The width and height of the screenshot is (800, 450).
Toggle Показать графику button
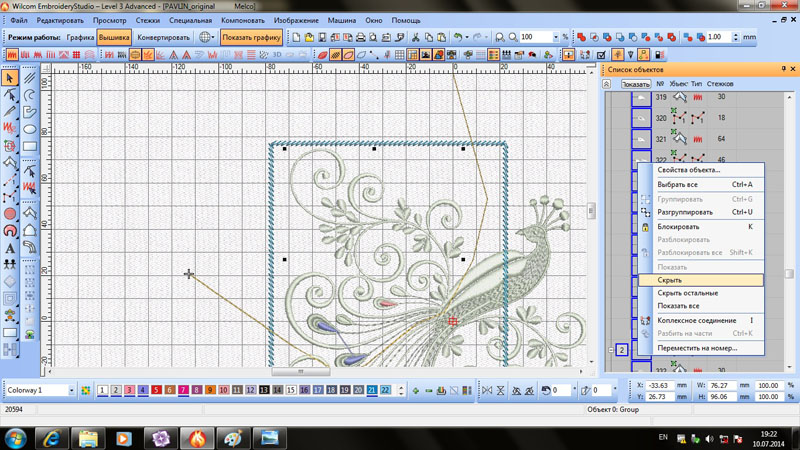pos(251,37)
